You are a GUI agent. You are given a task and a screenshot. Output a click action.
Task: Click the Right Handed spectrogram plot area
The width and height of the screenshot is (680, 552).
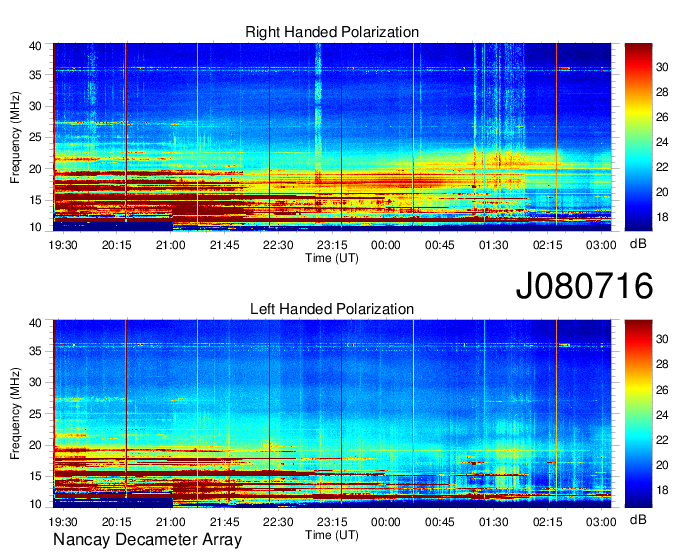[x=332, y=137]
